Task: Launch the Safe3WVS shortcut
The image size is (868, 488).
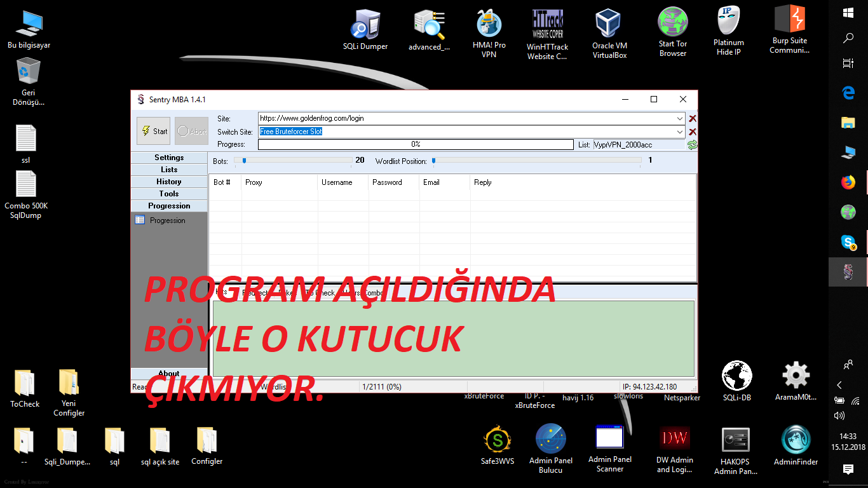Action: point(498,445)
